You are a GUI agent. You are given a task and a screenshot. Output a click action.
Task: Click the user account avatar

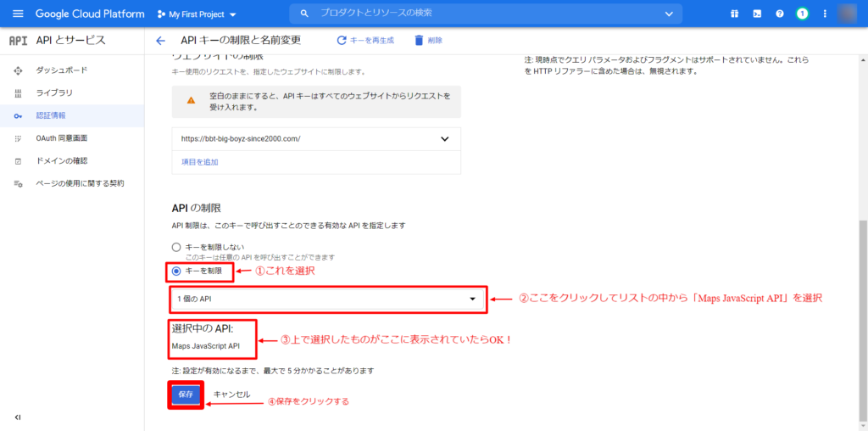pos(848,14)
